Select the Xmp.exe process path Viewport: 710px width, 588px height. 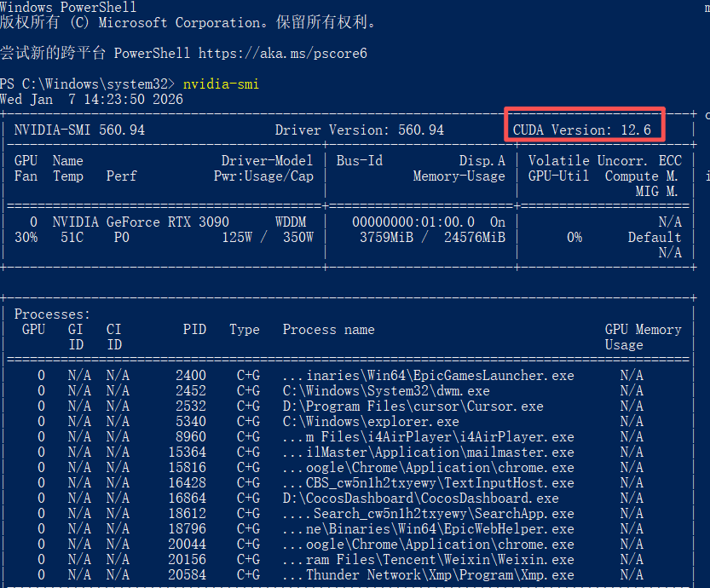429,575
